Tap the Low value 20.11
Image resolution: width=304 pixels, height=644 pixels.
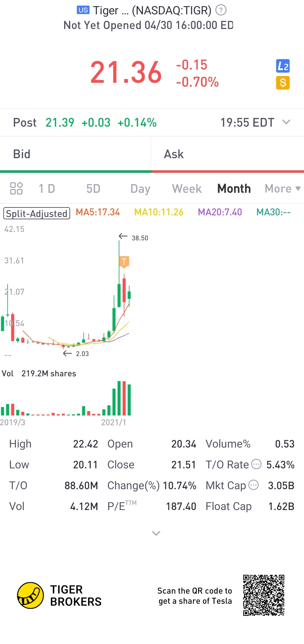tap(86, 465)
